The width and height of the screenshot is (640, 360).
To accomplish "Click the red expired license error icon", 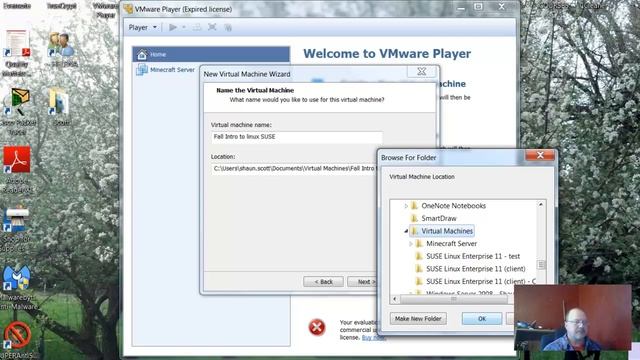I will [317, 327].
